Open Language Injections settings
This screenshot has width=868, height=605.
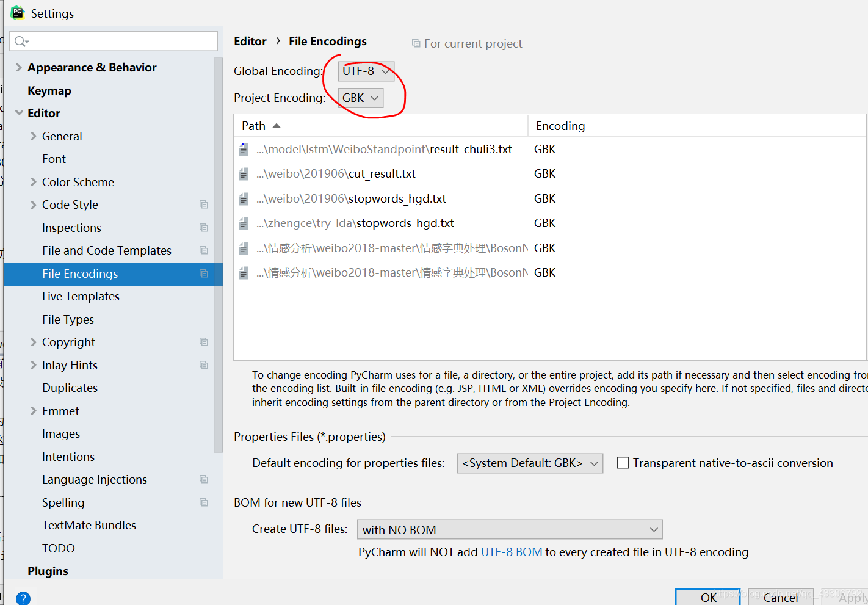pyautogui.click(x=95, y=479)
